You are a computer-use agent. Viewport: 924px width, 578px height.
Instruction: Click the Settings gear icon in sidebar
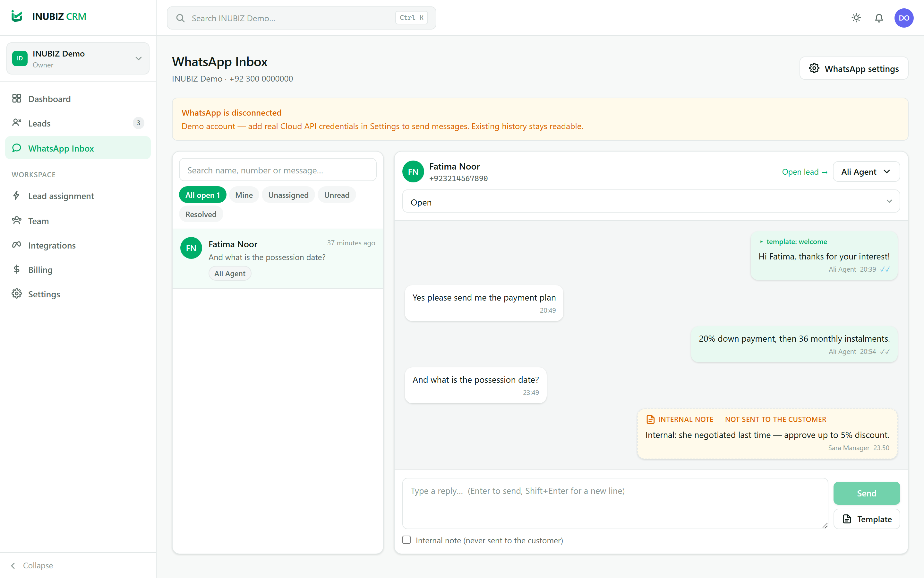click(x=16, y=294)
